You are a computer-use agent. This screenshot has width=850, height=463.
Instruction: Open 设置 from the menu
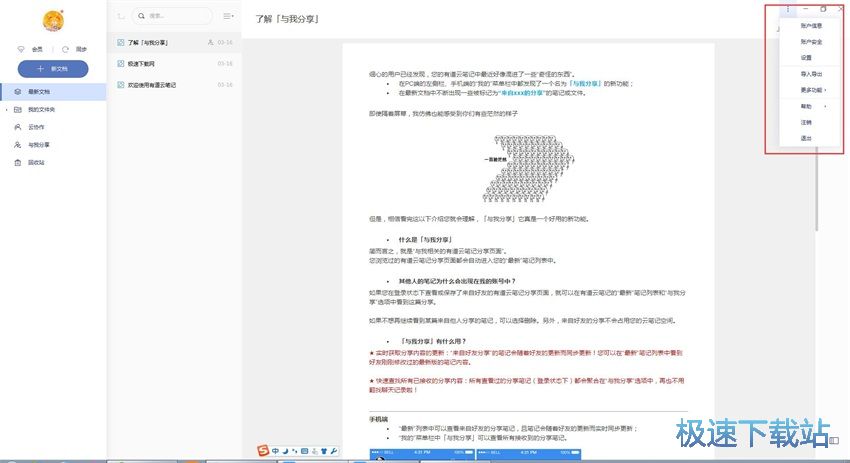click(x=811, y=57)
